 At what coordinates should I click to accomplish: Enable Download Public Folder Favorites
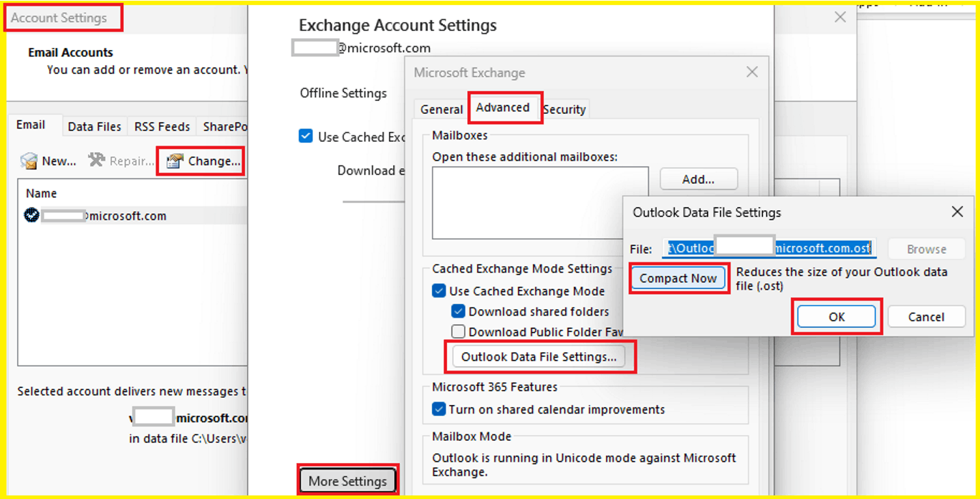point(458,331)
